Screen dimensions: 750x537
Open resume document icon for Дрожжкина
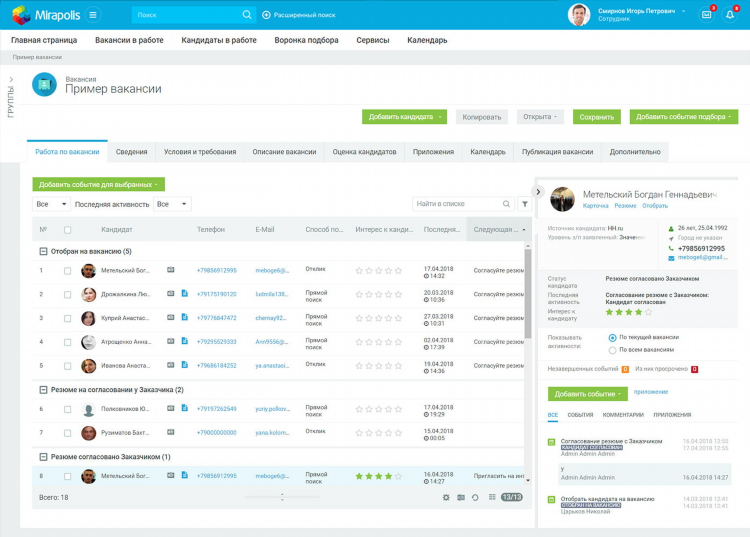pyautogui.click(x=185, y=293)
